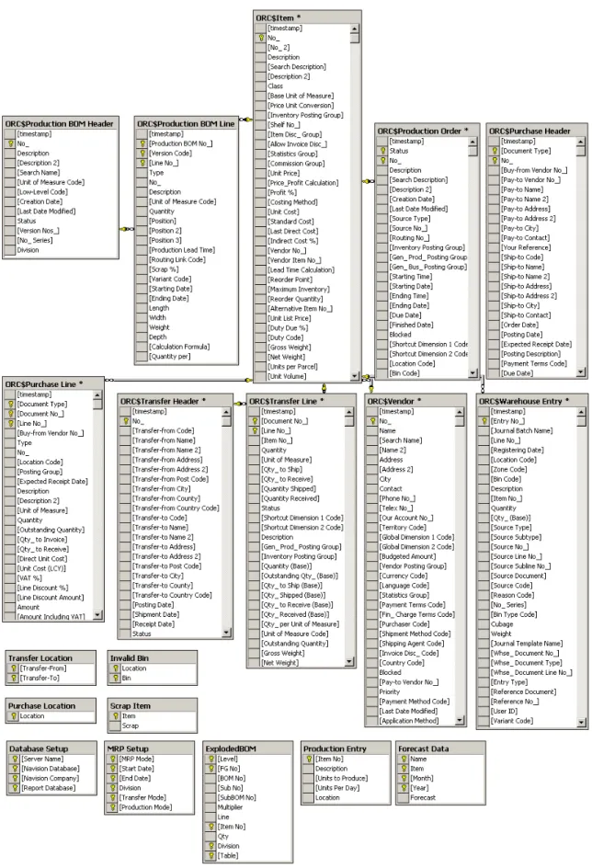
Task: Select the ORC$Item table title bar
Action: click(x=308, y=17)
